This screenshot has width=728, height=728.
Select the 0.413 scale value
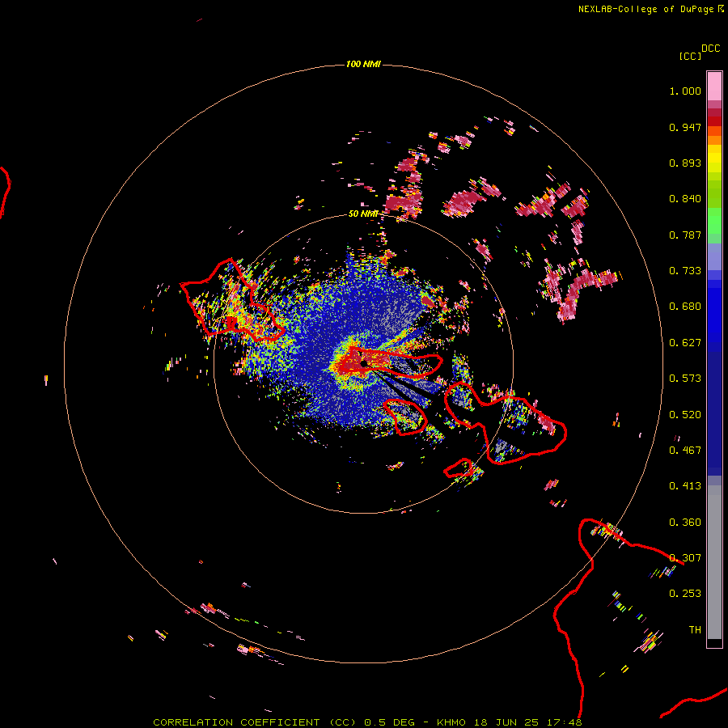(x=685, y=486)
